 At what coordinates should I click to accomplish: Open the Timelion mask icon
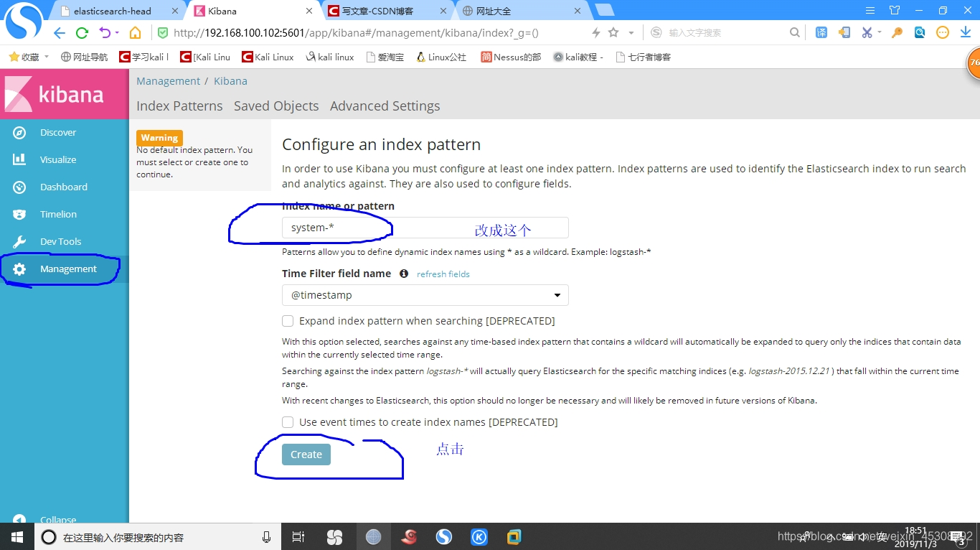click(19, 215)
